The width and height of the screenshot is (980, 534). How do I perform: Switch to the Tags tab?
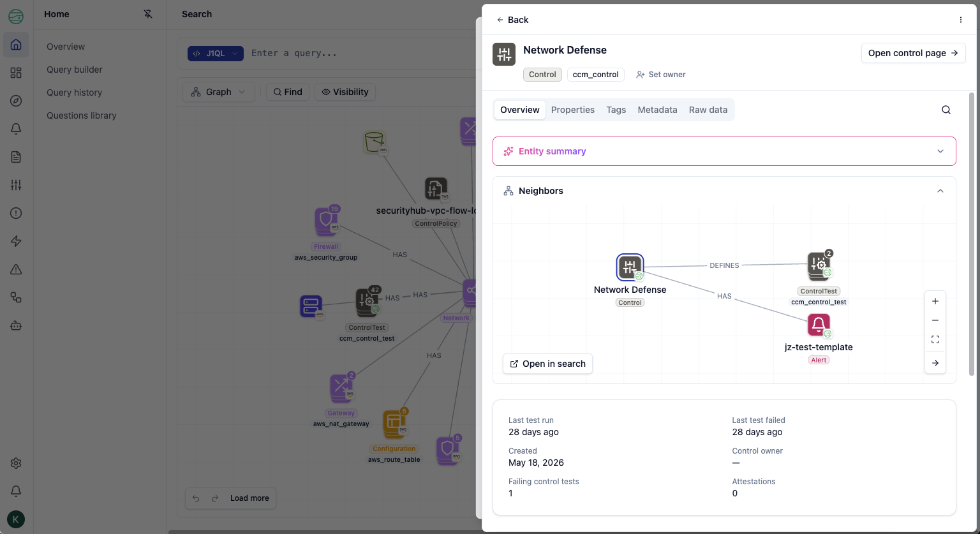coord(616,110)
